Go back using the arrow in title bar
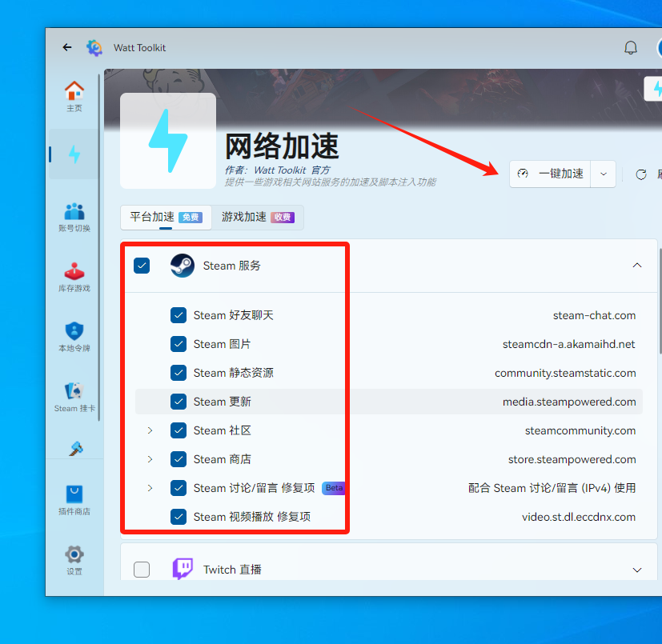 tap(66, 47)
